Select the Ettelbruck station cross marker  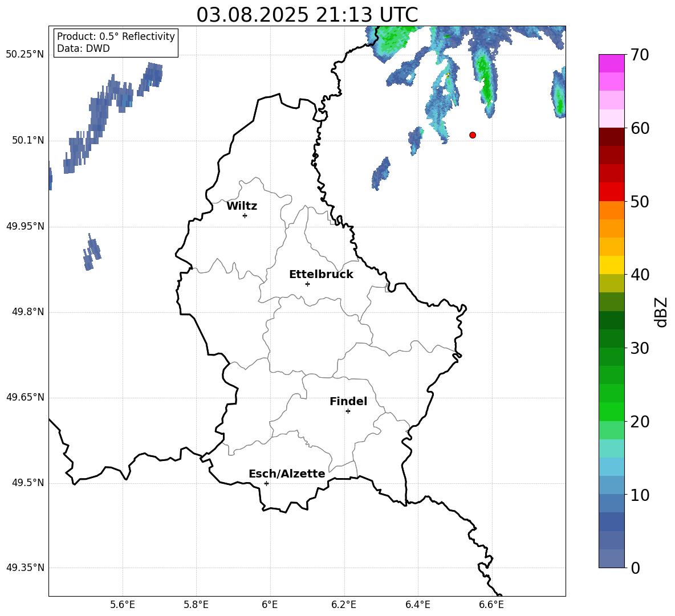(x=307, y=284)
